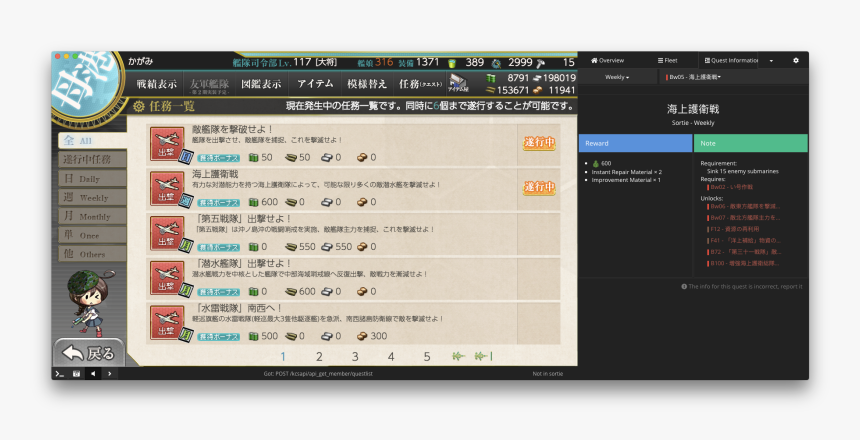Select the 日 Daily quest filter

click(x=92, y=178)
